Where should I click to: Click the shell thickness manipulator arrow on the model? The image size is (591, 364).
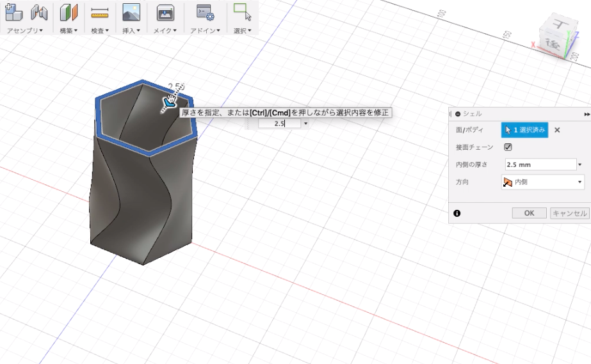(169, 103)
